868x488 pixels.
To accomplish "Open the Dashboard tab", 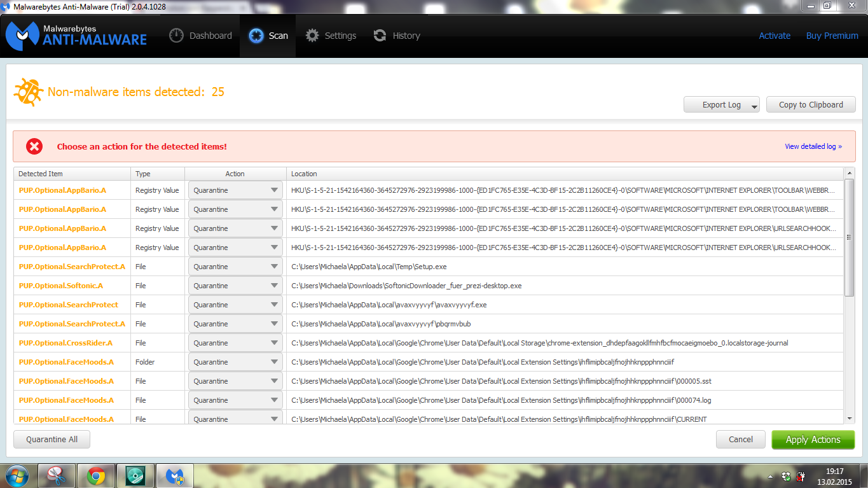I will (200, 36).
